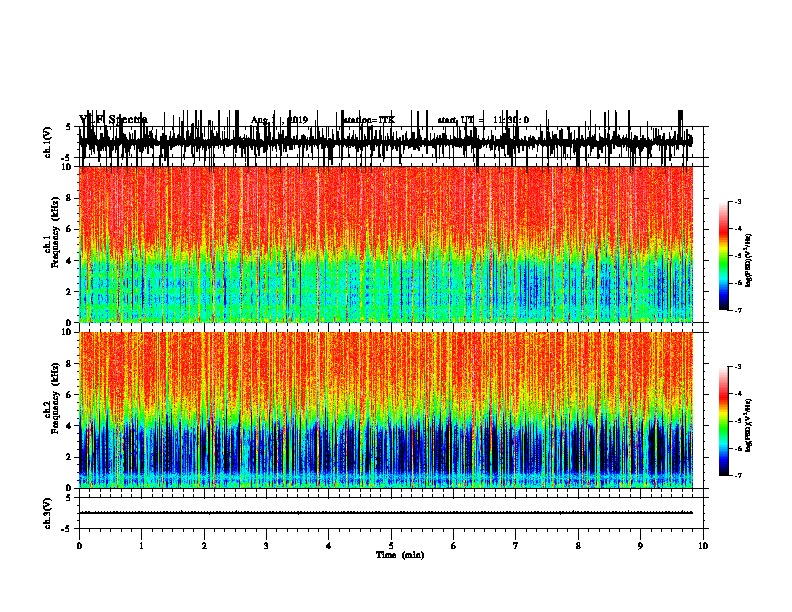The image size is (792, 612).
Task: Click the time axis tick label '0'
Action: (x=79, y=545)
